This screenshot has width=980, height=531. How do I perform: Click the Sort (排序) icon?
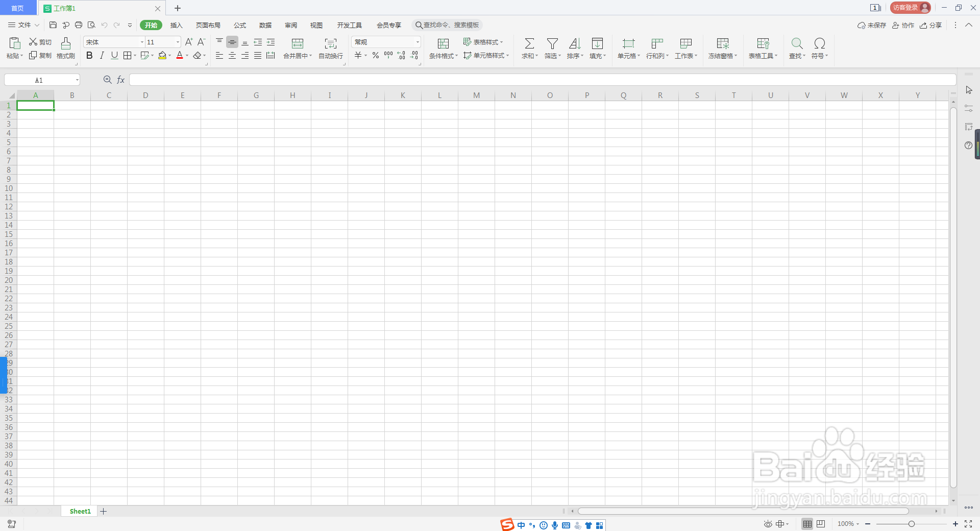pos(575,43)
